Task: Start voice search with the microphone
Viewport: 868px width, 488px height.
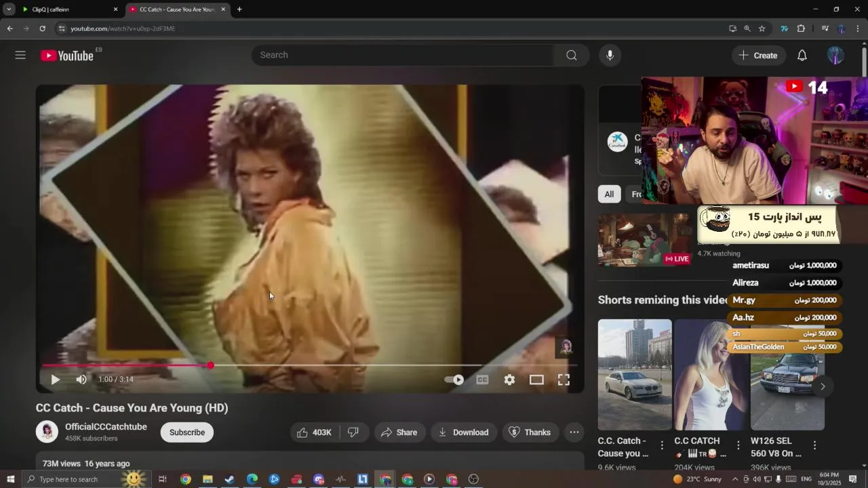Action: tap(610, 55)
